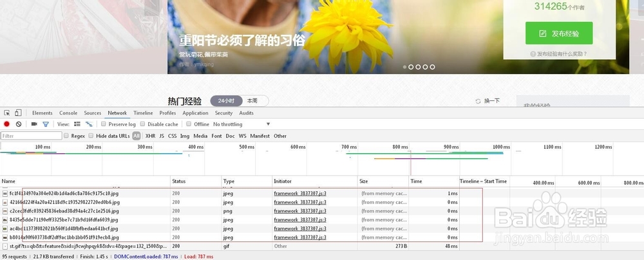Viewport: 644px width, 260px height.
Task: Open the No throttling dropdown
Action: tap(241, 124)
